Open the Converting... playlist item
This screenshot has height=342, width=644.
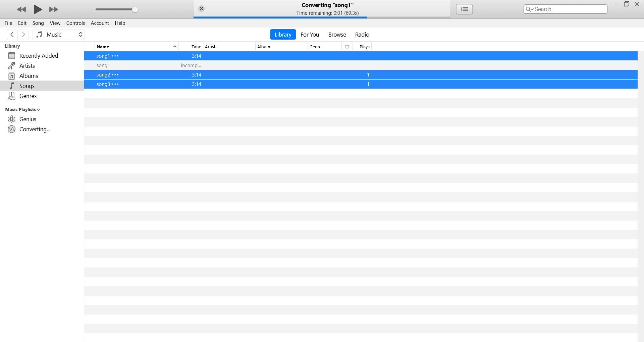tap(35, 129)
